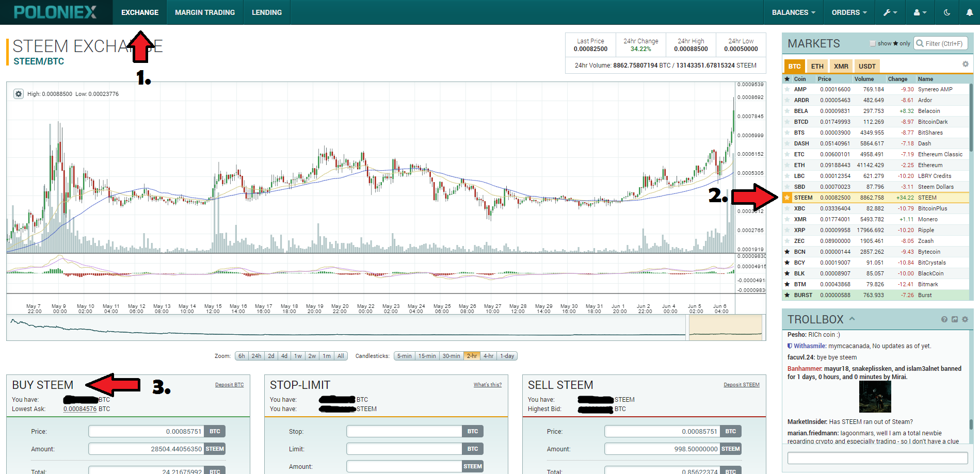The height and width of the screenshot is (474, 980).
Task: Set chart zoom to 6h
Action: (x=242, y=356)
